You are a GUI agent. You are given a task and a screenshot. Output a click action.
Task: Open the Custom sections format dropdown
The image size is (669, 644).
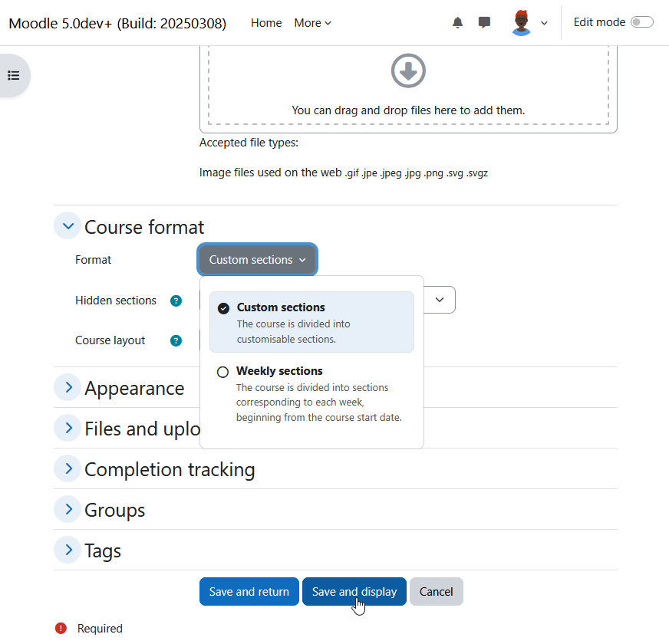[257, 260]
